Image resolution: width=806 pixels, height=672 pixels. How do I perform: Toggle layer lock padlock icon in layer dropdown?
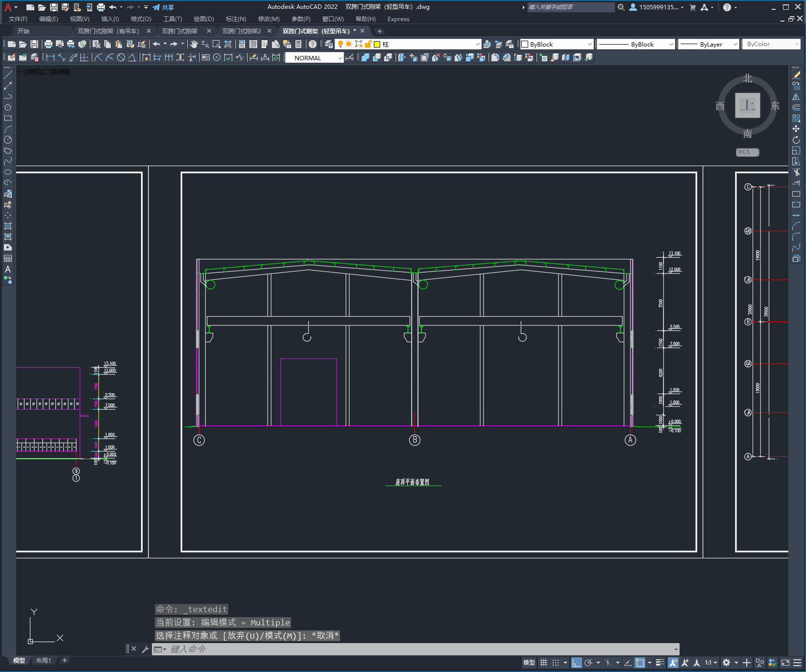point(368,44)
